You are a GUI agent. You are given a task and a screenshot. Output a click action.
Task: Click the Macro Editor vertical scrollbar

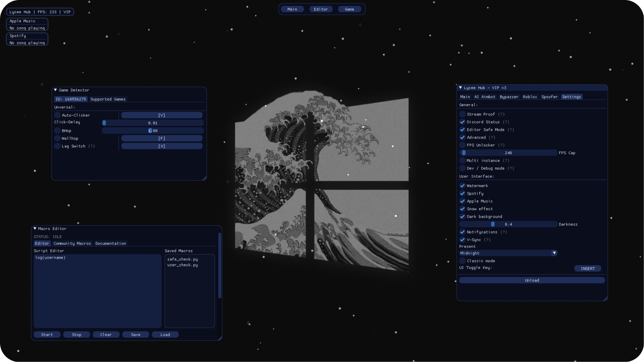pos(220,265)
